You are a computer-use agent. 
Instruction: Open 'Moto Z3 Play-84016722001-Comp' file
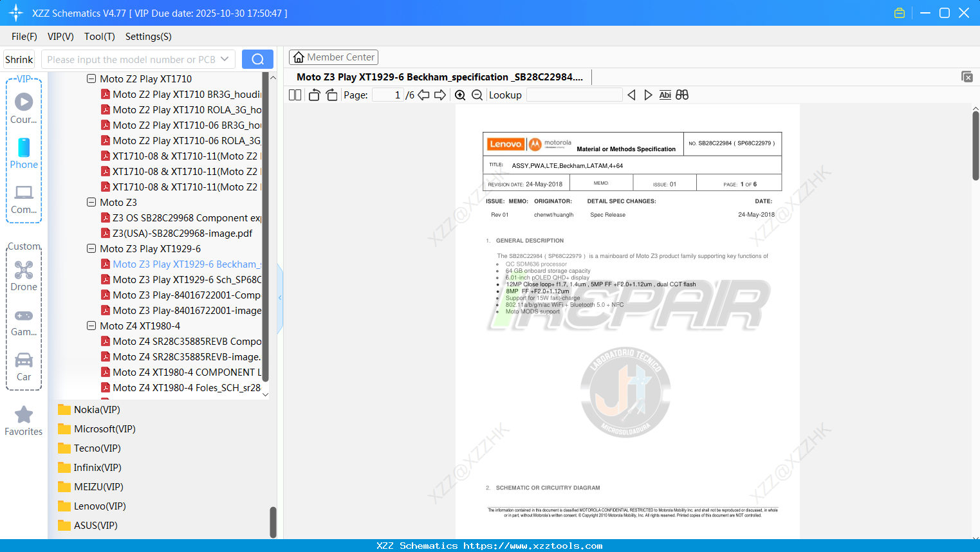click(x=181, y=295)
